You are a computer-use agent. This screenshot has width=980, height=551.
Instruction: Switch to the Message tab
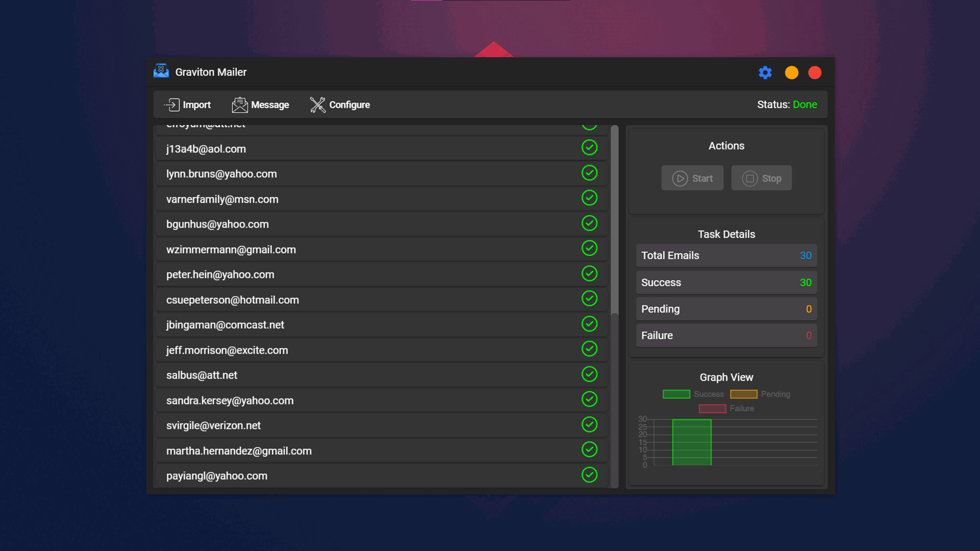260,105
